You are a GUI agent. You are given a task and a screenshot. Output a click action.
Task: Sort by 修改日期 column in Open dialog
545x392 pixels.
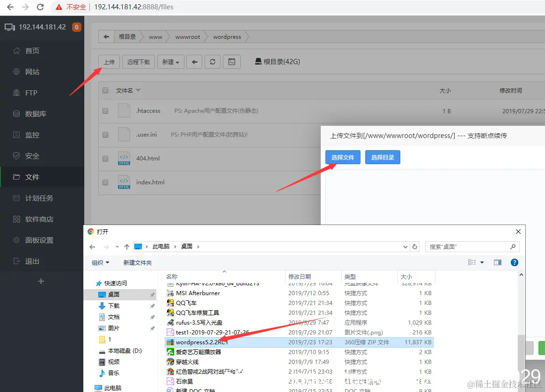[x=300, y=277]
